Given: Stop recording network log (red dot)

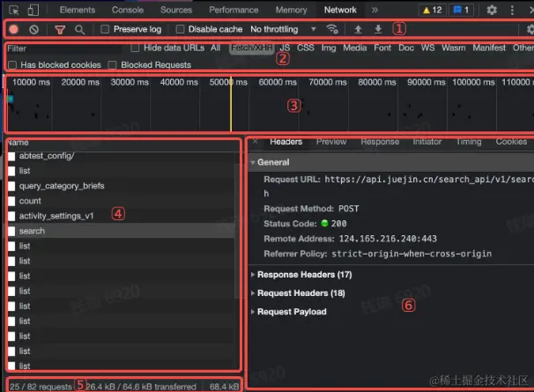Looking at the screenshot, I should [x=14, y=30].
